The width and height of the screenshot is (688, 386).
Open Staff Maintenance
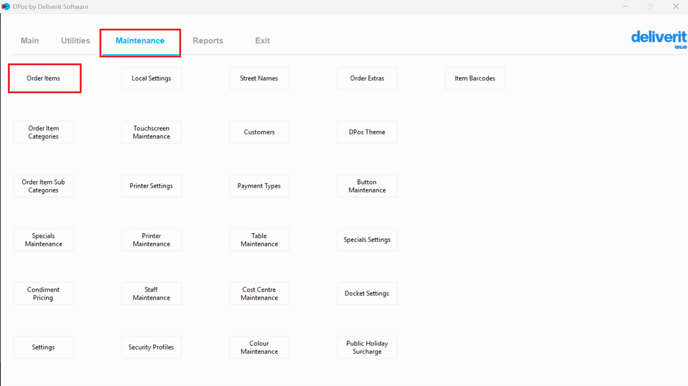coord(151,293)
